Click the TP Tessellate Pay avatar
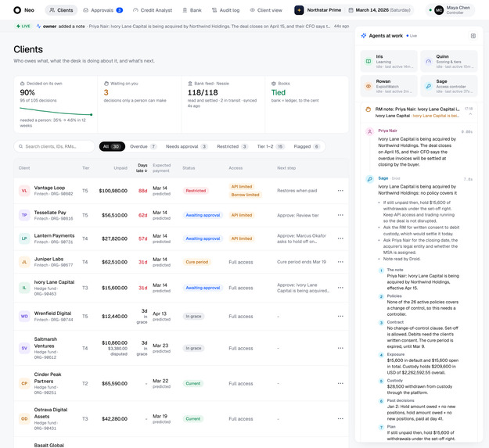 24,215
